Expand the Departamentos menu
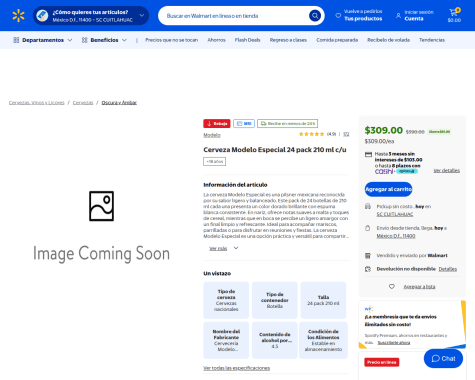475x380 pixels. [x=43, y=40]
